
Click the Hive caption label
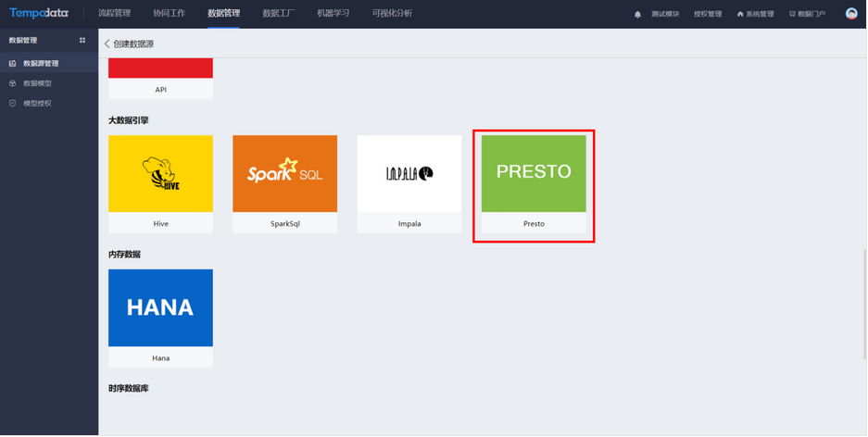click(160, 224)
